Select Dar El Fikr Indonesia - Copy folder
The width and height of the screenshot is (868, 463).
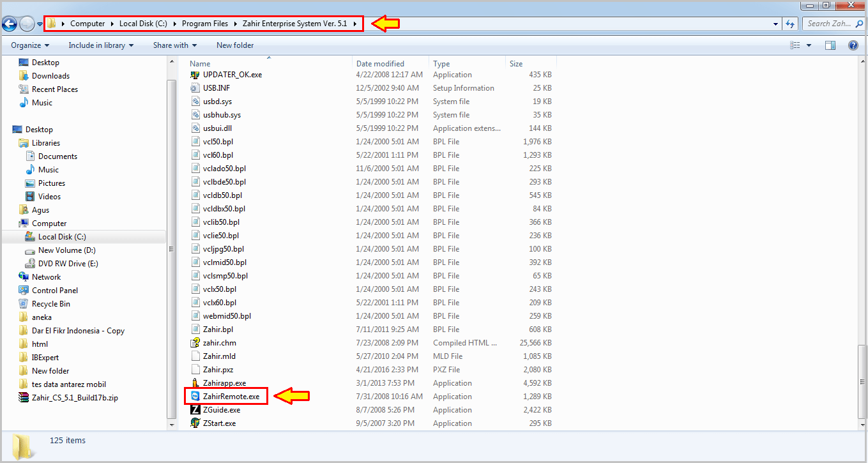coord(78,331)
